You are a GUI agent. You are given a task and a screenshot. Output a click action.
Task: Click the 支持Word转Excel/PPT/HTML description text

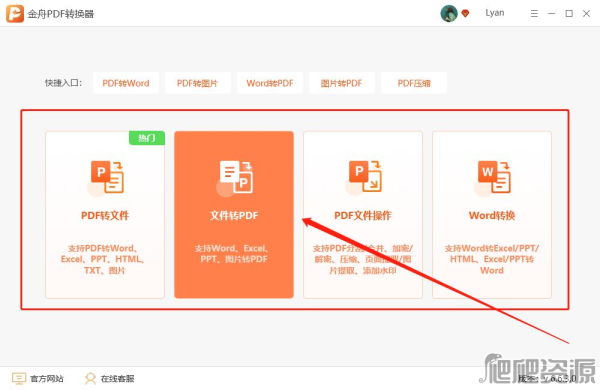(492, 259)
